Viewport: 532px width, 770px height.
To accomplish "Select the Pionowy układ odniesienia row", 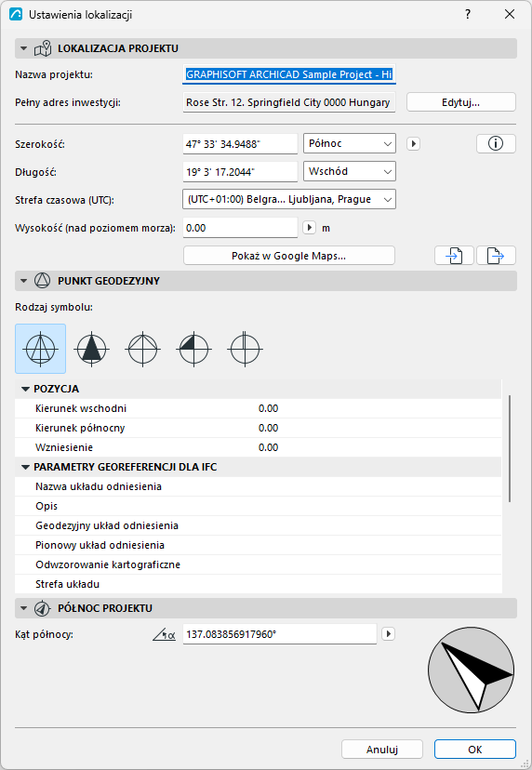I will [x=258, y=545].
